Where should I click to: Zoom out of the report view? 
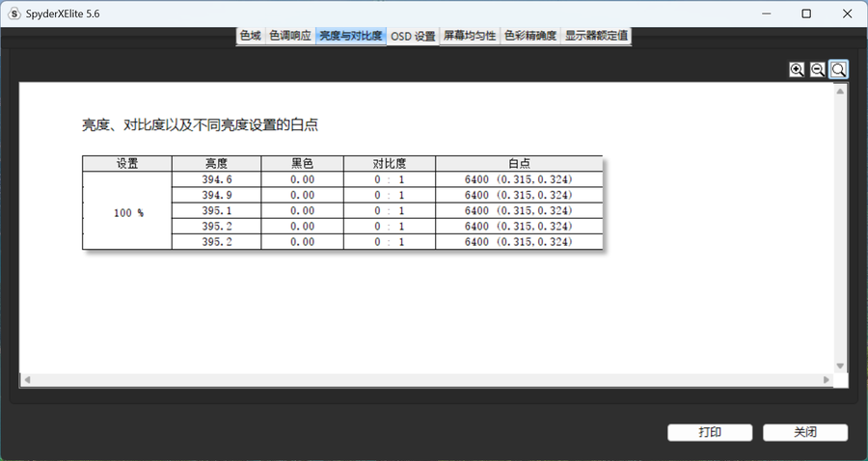[818, 69]
